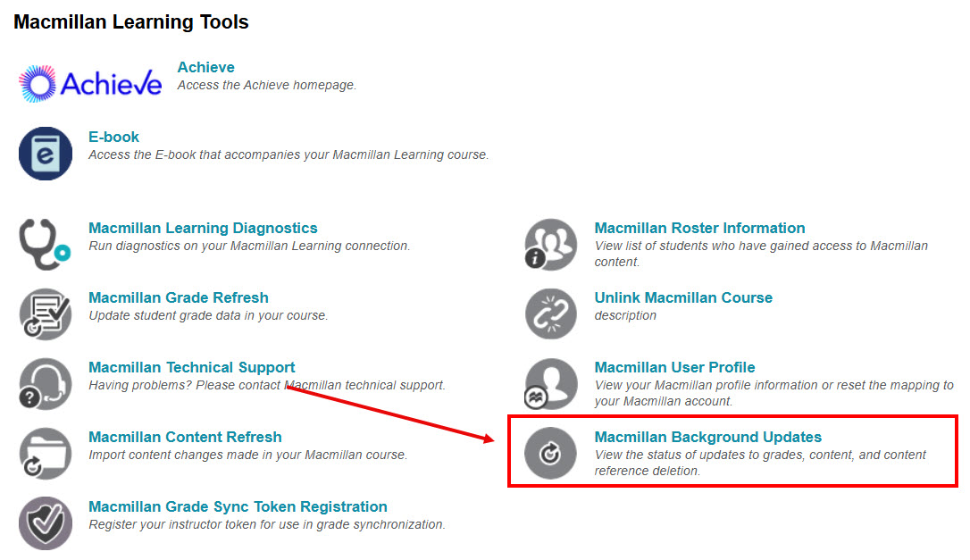Screen dimensions: 970x560
Task: Click Macmillan Grade Sync Token Registration
Action: pos(237,506)
